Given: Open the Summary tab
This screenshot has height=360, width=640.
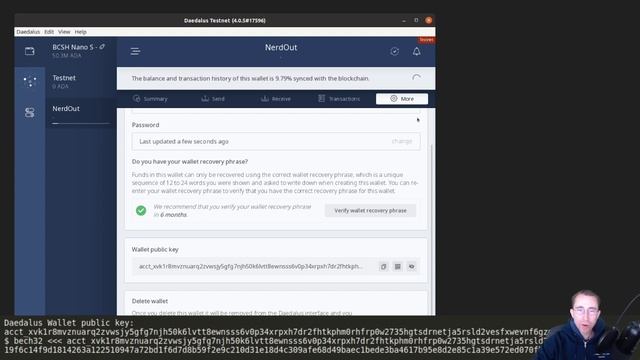Looking at the screenshot, I should point(150,99).
